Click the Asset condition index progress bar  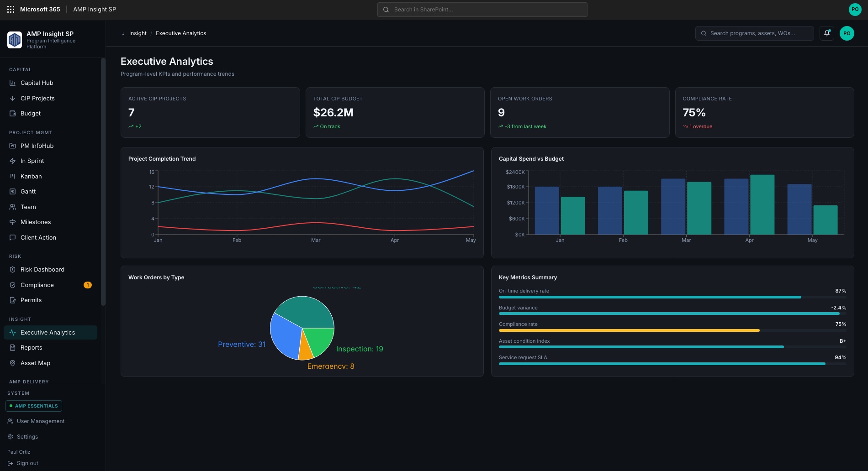672,347
